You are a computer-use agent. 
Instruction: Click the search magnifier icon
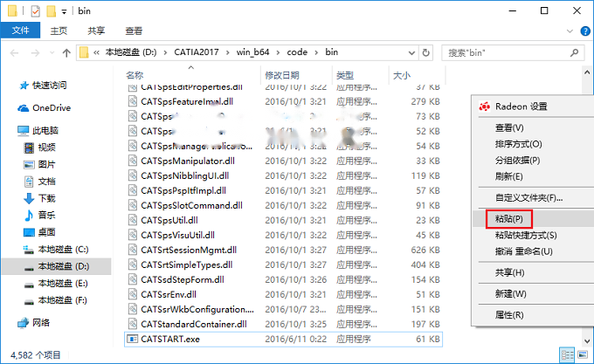(x=574, y=52)
